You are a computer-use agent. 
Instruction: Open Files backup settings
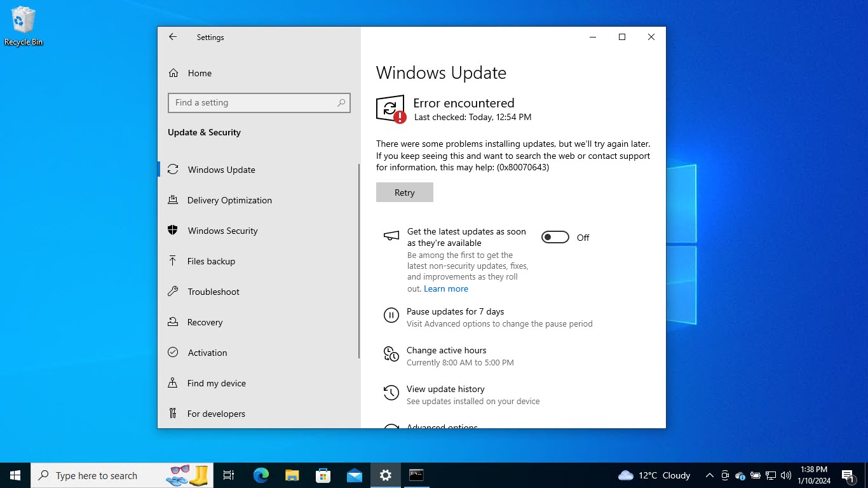pos(259,261)
